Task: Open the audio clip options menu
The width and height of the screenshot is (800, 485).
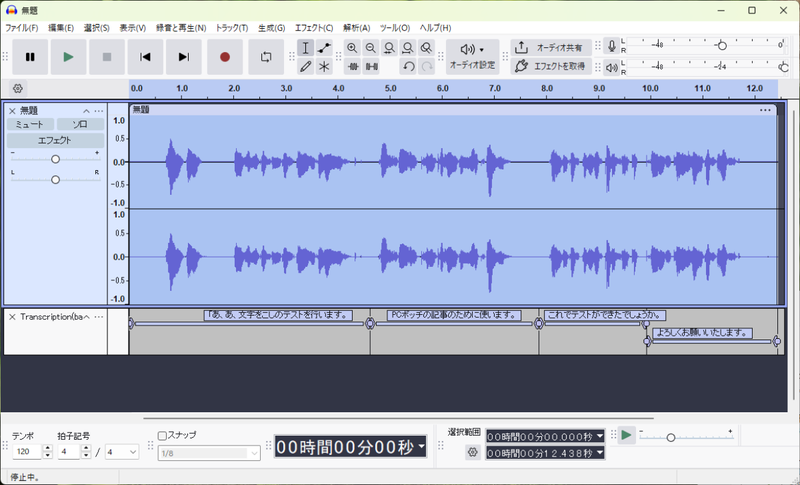Action: tap(765, 110)
